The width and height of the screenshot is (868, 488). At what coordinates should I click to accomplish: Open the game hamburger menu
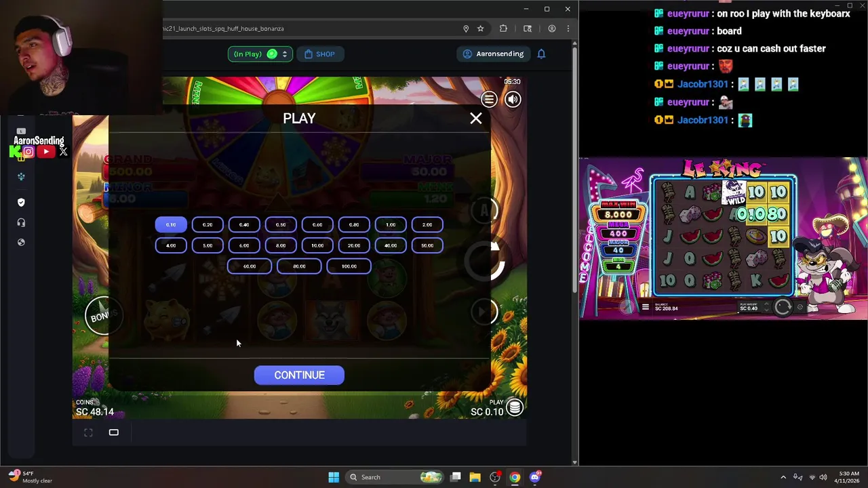coord(489,100)
